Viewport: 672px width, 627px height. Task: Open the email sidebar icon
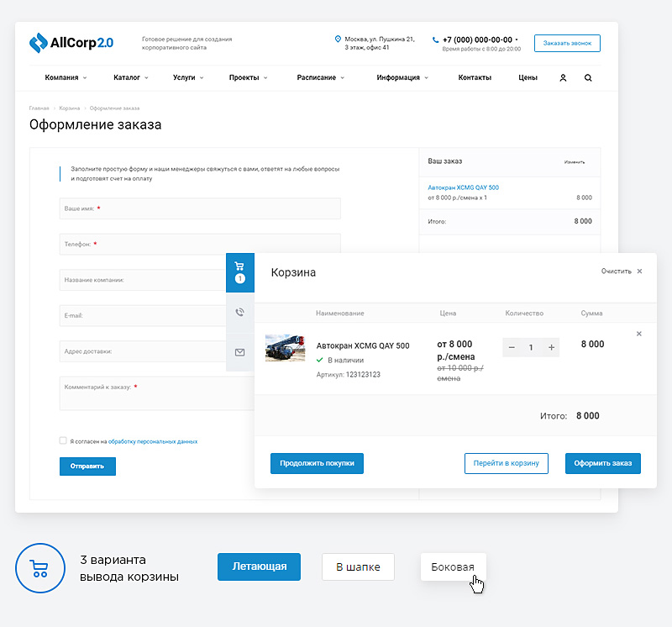(240, 352)
